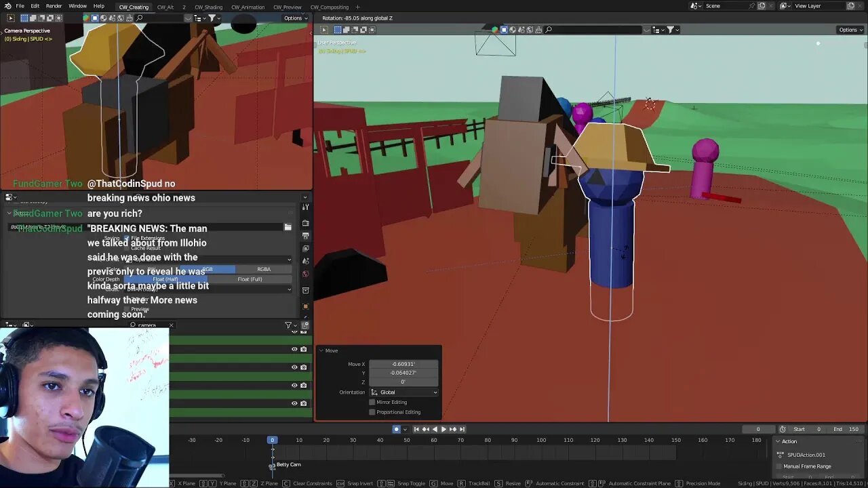Image resolution: width=868 pixels, height=488 pixels.
Task: Jump to the next keyframe
Action: click(x=453, y=429)
